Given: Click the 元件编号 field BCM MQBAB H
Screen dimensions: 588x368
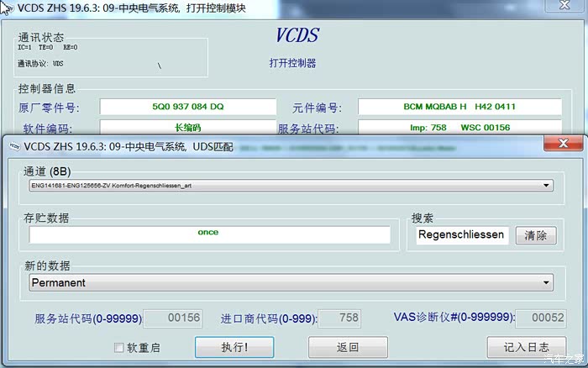Looking at the screenshot, I should [459, 108].
